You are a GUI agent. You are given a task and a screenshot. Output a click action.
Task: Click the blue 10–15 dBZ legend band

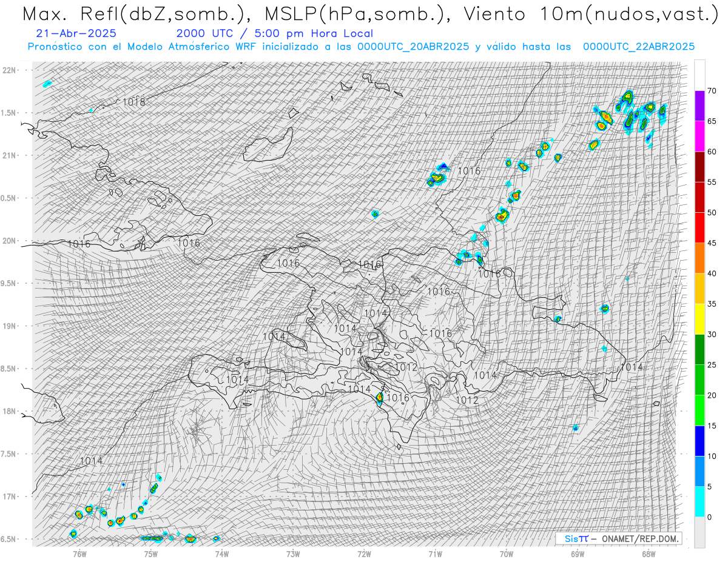click(699, 441)
